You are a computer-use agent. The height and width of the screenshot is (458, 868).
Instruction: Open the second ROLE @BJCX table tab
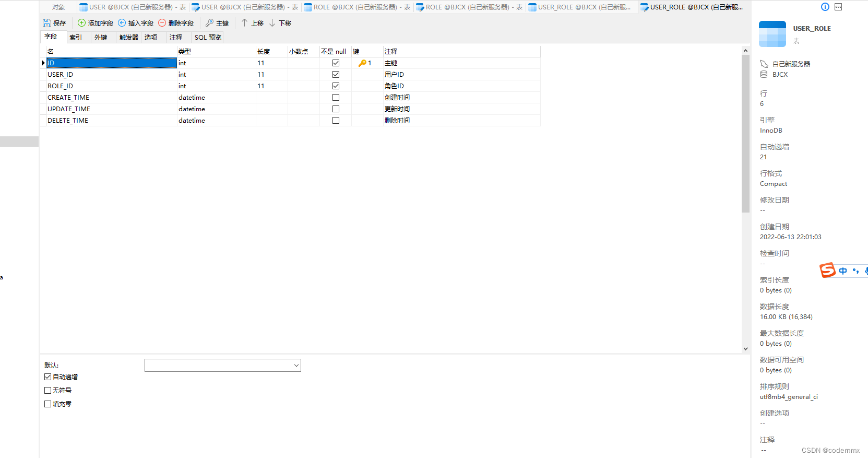(x=469, y=7)
